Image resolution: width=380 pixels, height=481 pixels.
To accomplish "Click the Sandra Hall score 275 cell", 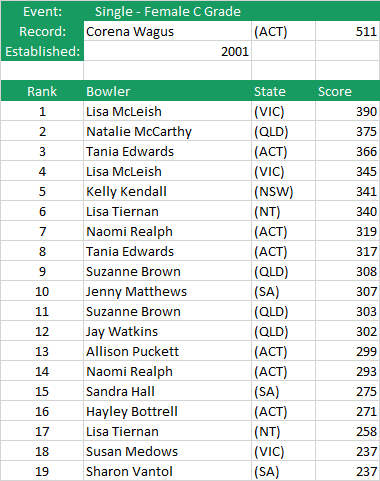I will (x=347, y=391).
